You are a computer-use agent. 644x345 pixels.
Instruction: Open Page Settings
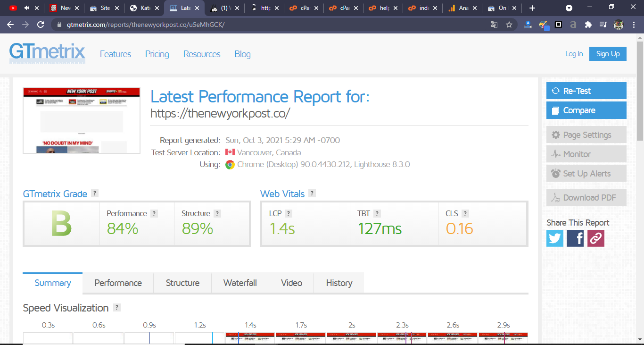click(586, 135)
